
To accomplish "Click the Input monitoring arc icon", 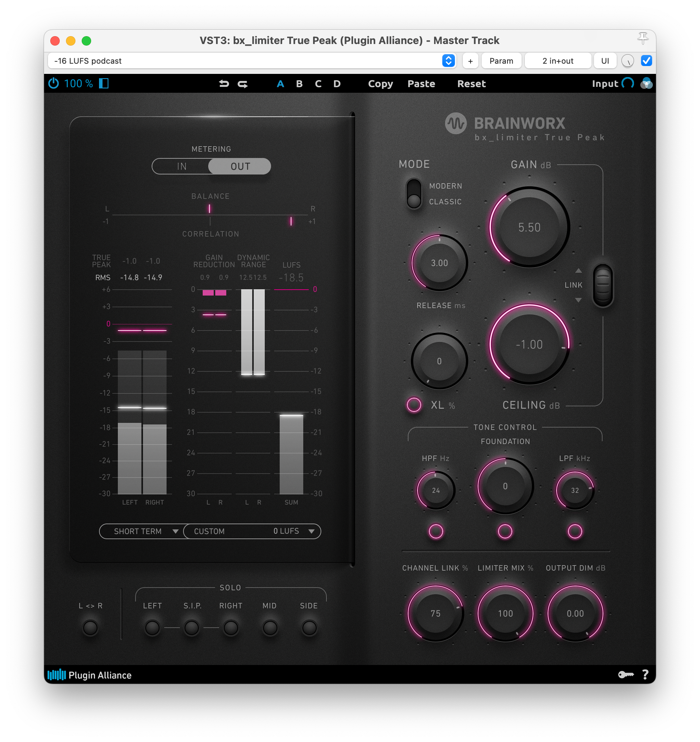I will 628,83.
